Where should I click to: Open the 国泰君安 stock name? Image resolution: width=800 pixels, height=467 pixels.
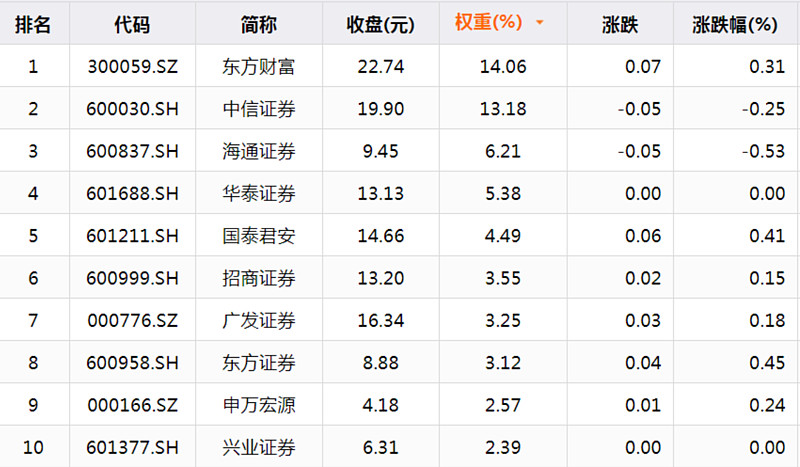259,236
